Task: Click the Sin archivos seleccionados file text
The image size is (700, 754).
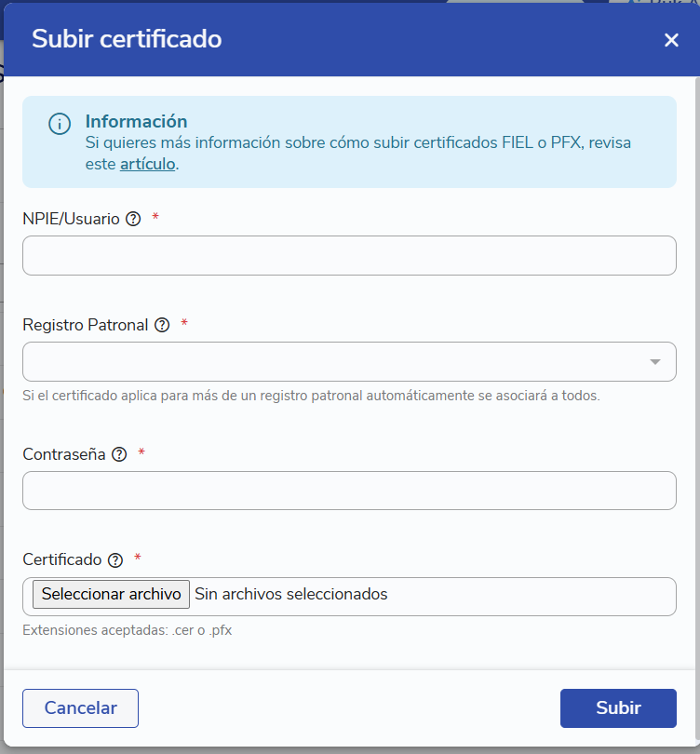Action: click(x=290, y=594)
